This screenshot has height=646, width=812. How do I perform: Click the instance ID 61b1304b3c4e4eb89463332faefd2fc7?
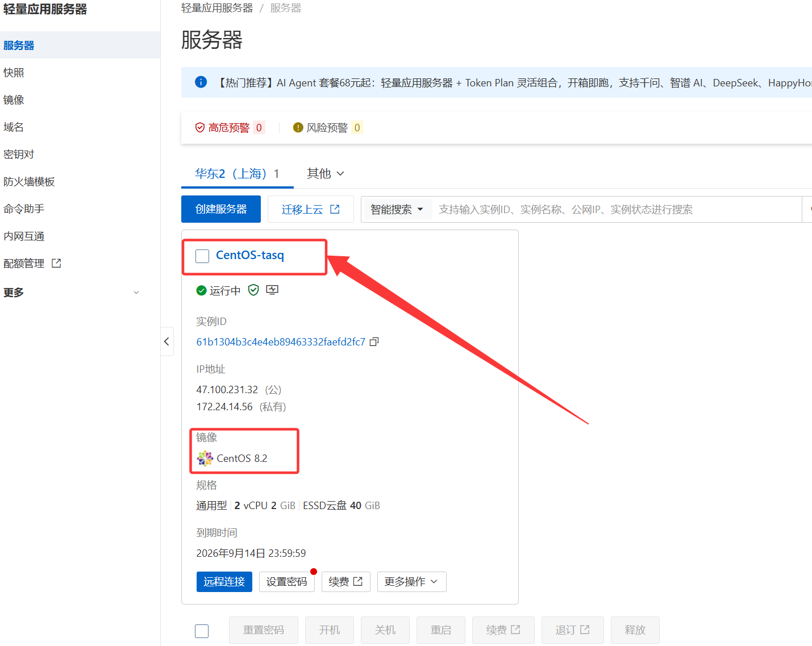click(281, 341)
